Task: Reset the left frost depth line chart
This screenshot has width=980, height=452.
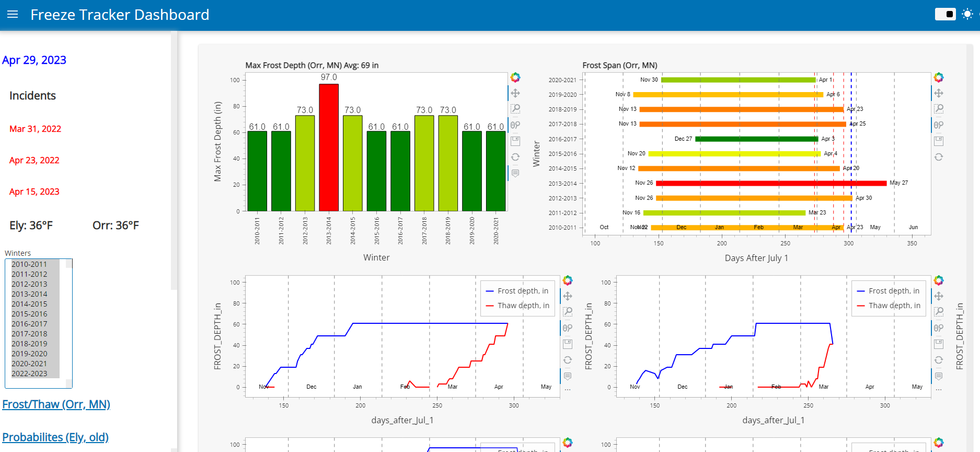Action: coord(568,360)
